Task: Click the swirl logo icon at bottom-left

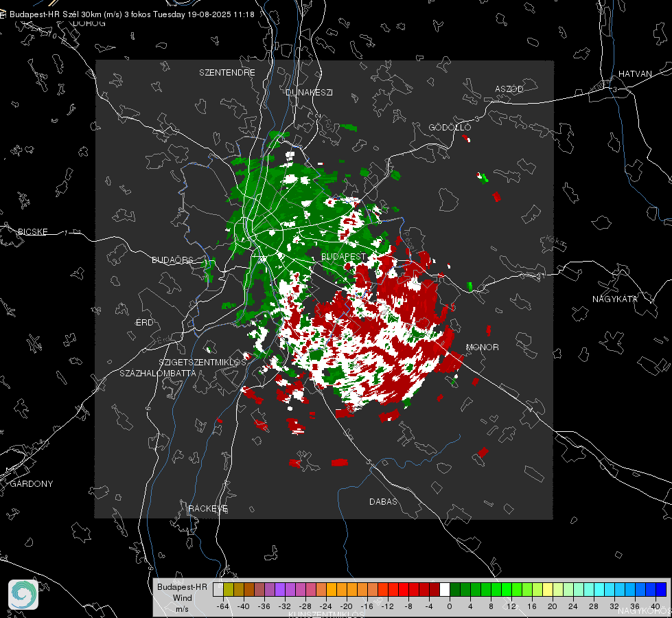Action: [x=23, y=595]
